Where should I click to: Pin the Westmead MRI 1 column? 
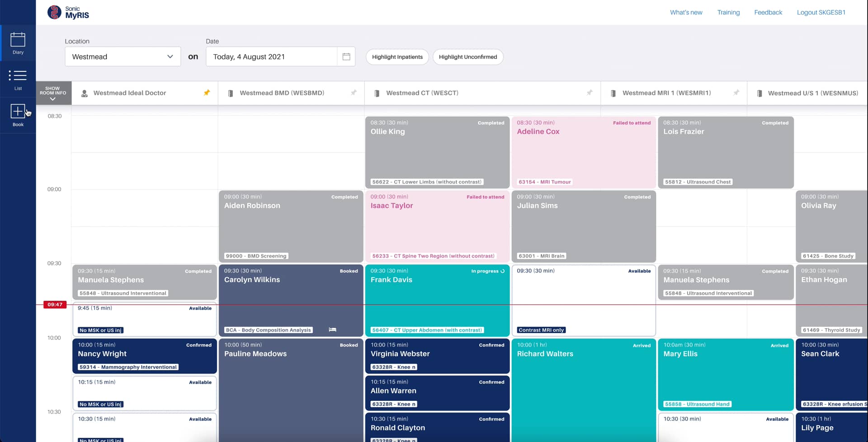(x=736, y=93)
